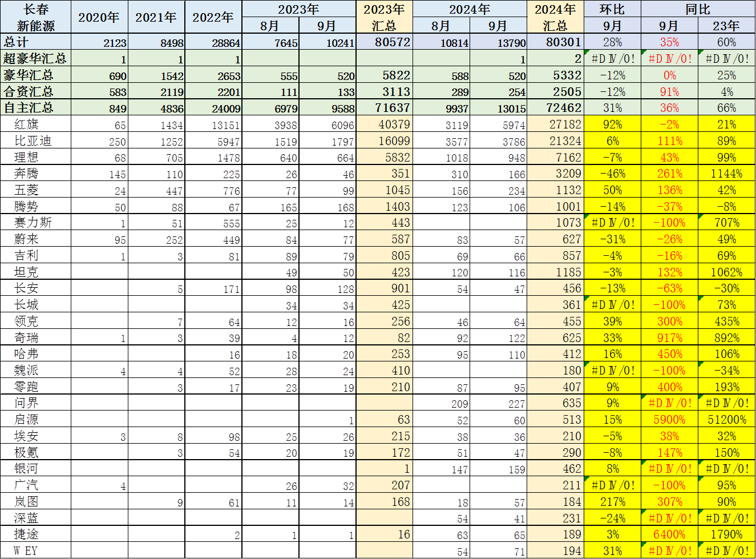Viewport: 756px width, 559px height.
Task: Click the 合资汇总 row label
Action: pos(35,91)
